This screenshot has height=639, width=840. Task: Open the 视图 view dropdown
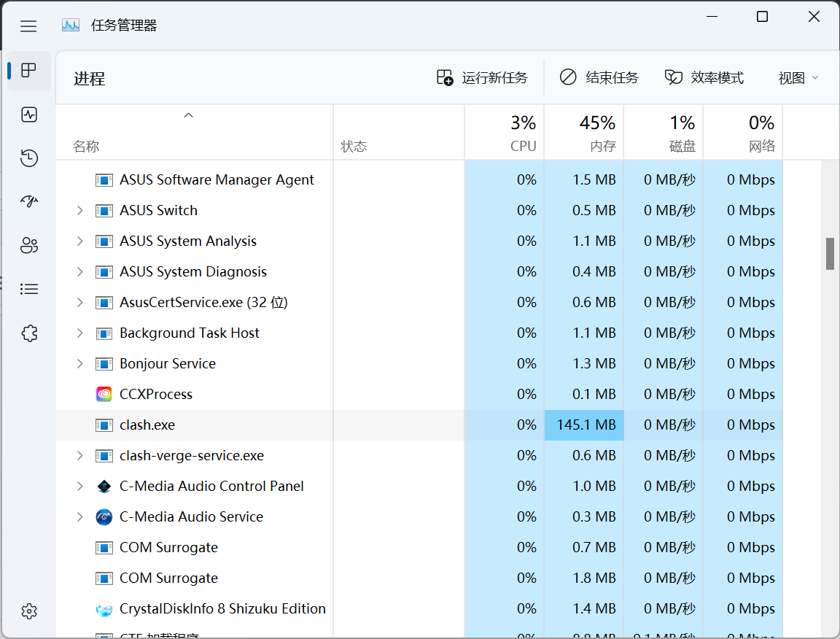coord(798,78)
